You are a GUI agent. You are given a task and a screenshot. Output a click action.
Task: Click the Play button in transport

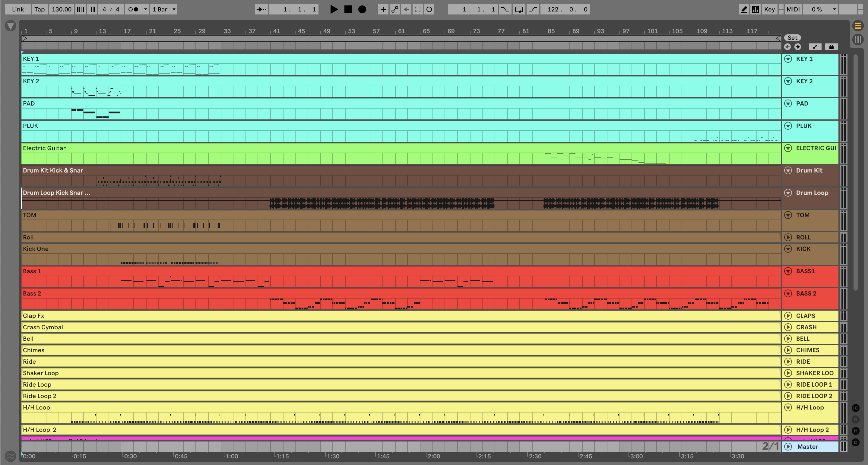point(334,9)
